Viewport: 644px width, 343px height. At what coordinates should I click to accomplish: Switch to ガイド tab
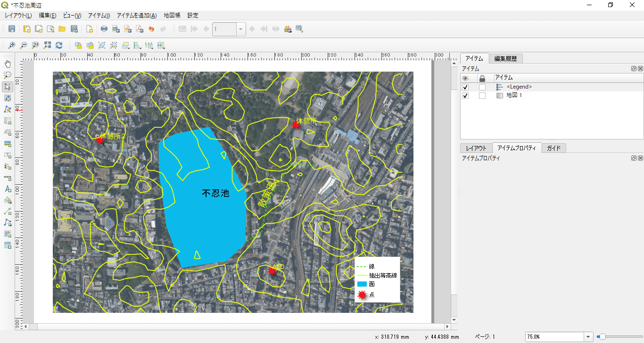[x=554, y=148]
